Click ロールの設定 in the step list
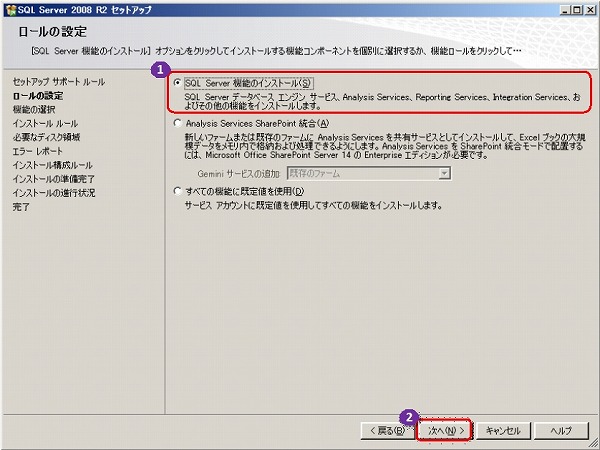Viewport: 600px width, 450px height. [38, 96]
